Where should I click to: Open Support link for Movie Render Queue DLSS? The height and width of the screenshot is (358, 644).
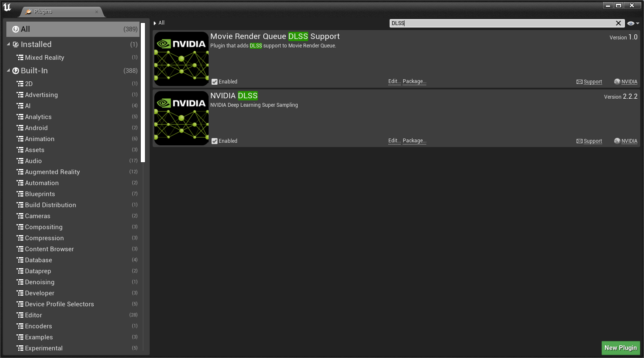tap(593, 82)
